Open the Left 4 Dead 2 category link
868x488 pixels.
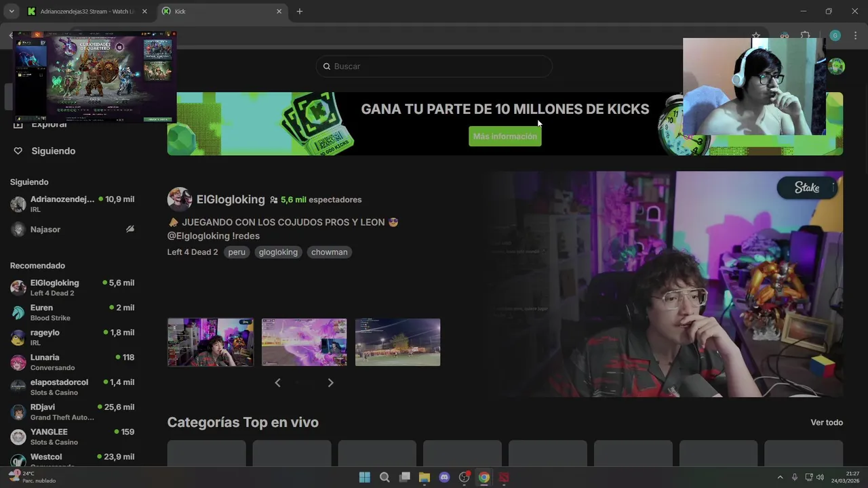[x=193, y=252]
